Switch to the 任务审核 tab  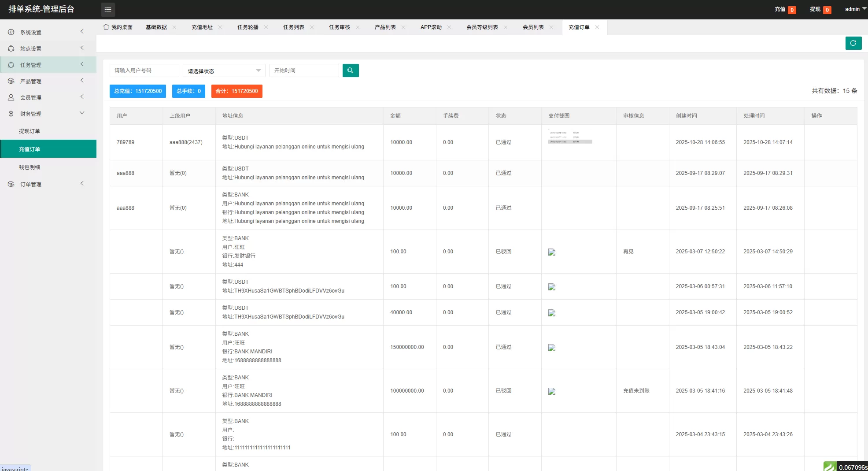339,27
